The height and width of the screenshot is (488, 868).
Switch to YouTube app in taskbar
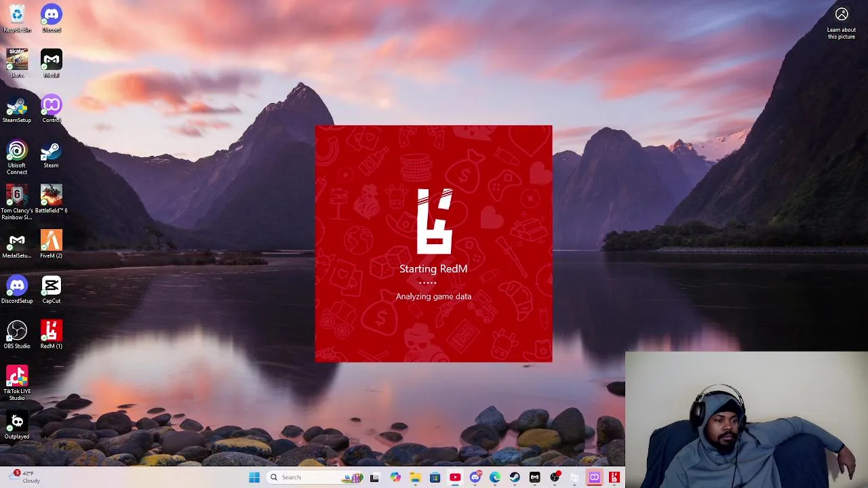tap(455, 477)
